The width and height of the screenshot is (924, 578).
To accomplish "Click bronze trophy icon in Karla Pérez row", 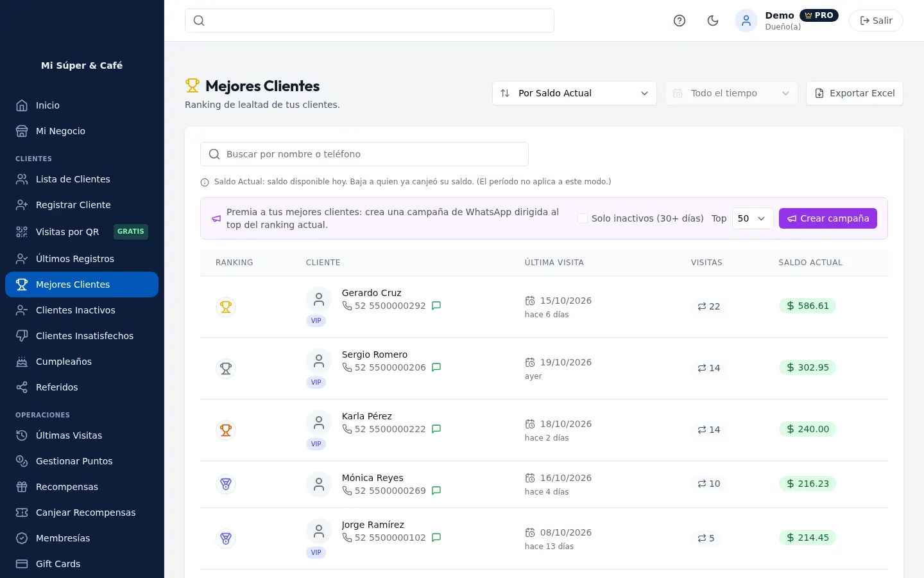I will point(226,430).
